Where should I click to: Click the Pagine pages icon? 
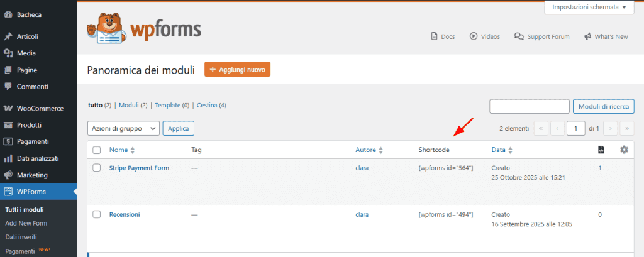8,70
